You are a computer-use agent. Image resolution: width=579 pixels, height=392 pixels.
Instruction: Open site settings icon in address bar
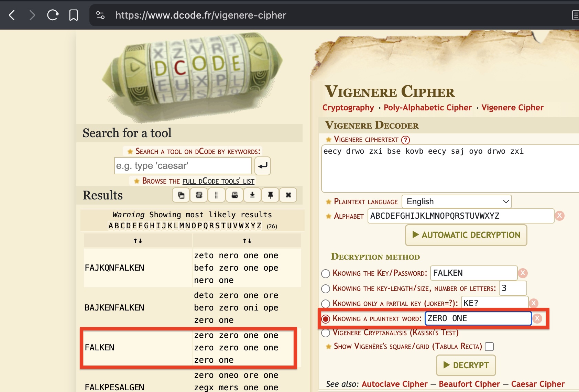[x=100, y=15]
